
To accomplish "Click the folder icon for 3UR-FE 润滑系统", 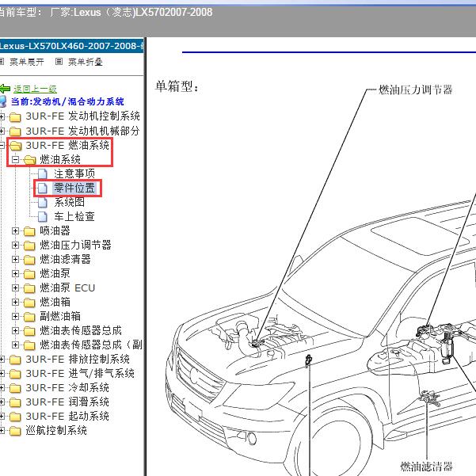I will coord(15,402).
